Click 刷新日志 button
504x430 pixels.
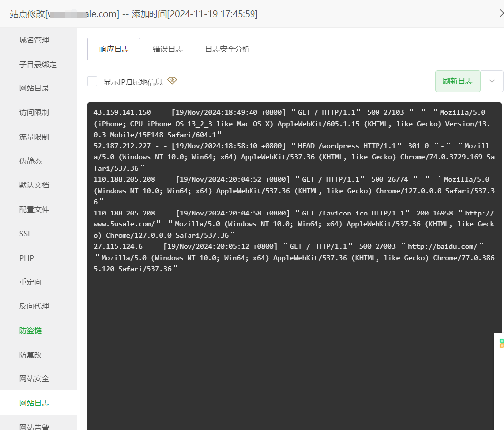tap(458, 81)
